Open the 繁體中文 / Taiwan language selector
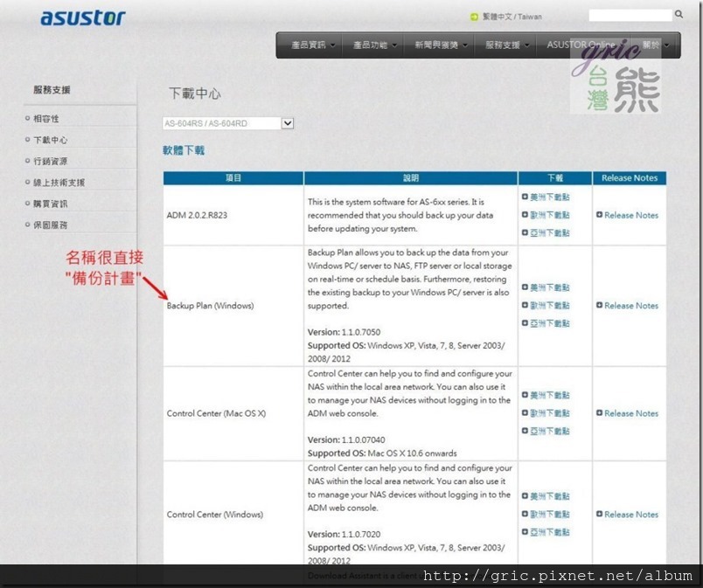The image size is (703, 588). [512, 17]
